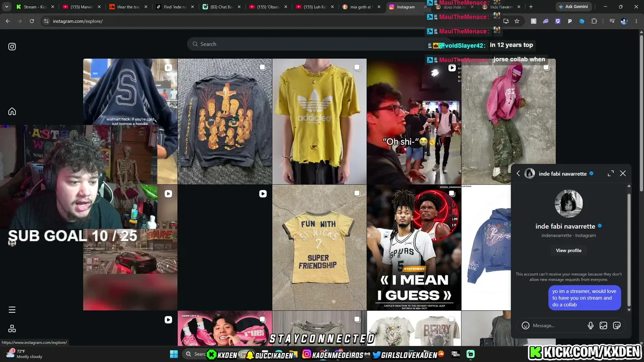Open the Meta apps grid icon in the sidebar
644x362 pixels.
point(12,329)
